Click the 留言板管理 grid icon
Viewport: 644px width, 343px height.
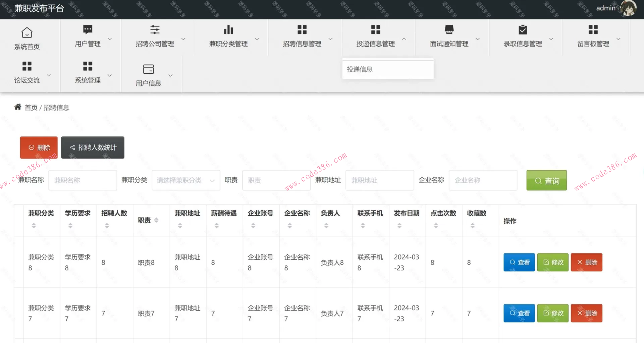point(593,30)
